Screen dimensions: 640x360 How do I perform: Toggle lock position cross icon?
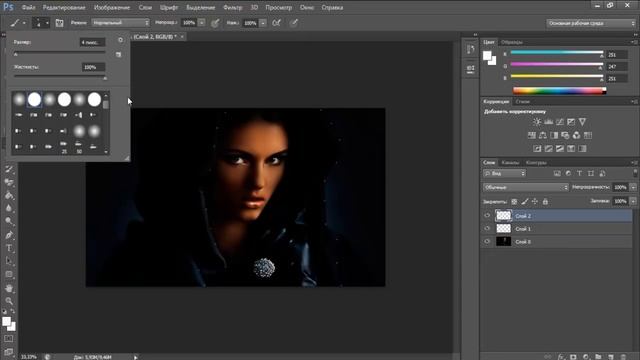pos(535,201)
